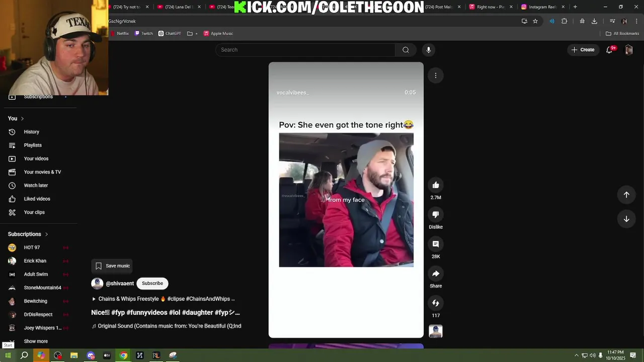Viewport: 644px width, 362px height.
Task: Dislike the current short
Action: click(436, 215)
